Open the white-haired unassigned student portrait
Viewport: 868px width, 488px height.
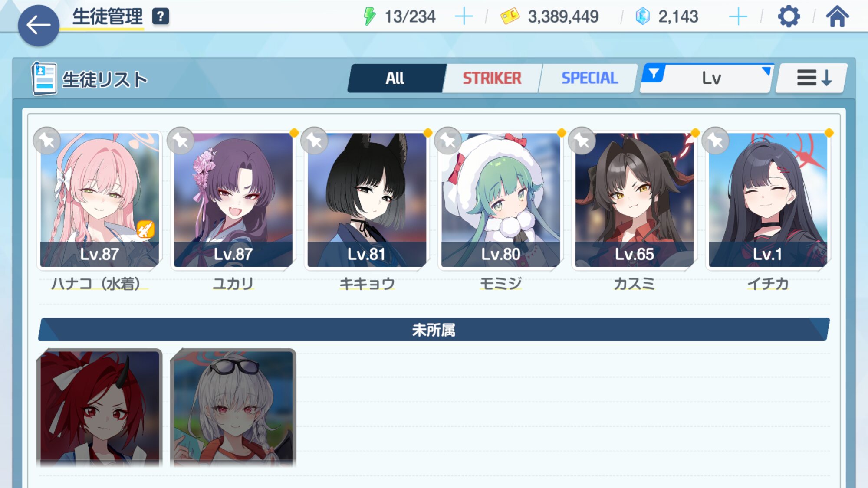pyautogui.click(x=233, y=408)
